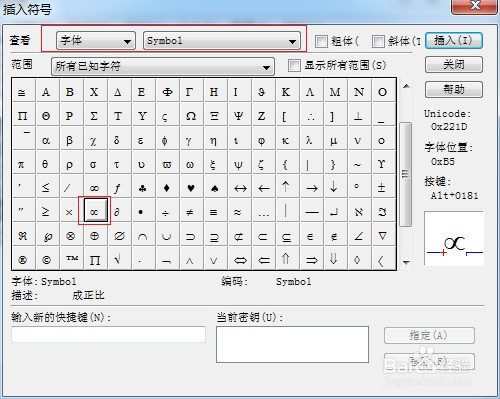Viewport: 500px width, 399px height.
Task: Select the greater-than-or-equal symbol
Action: pos(46,212)
